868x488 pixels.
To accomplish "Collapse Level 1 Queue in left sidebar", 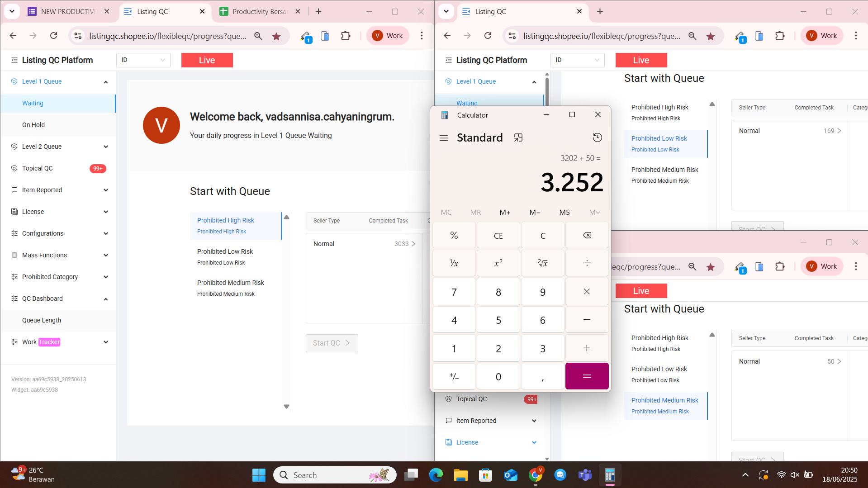I will tap(106, 82).
